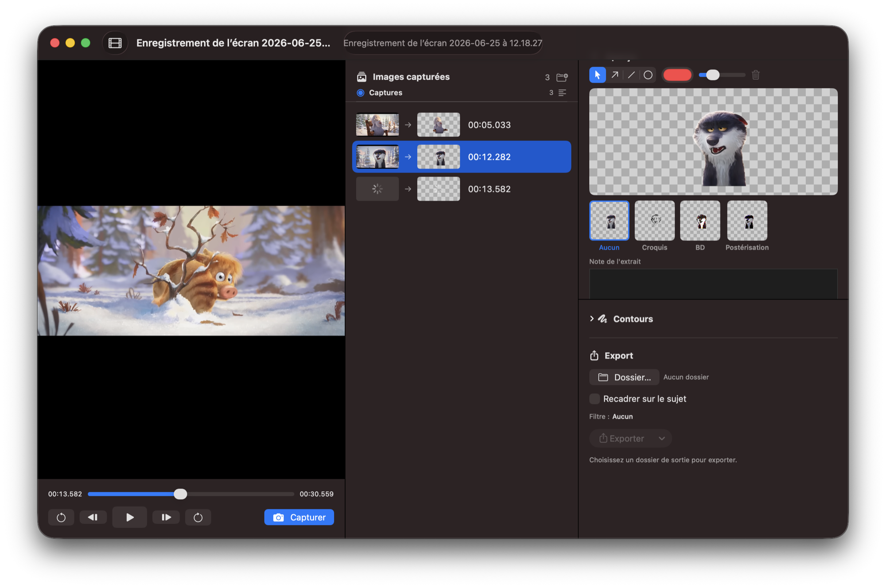Screen dimensions: 886x588
Task: Select the capture at 00:12.282
Action: click(x=462, y=157)
